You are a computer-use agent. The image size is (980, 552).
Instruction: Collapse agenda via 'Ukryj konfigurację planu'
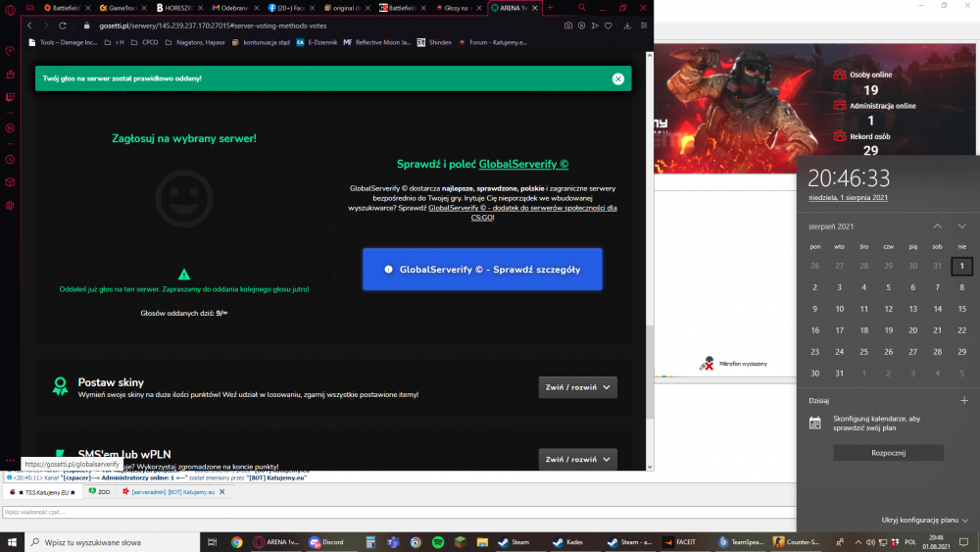[x=925, y=520]
